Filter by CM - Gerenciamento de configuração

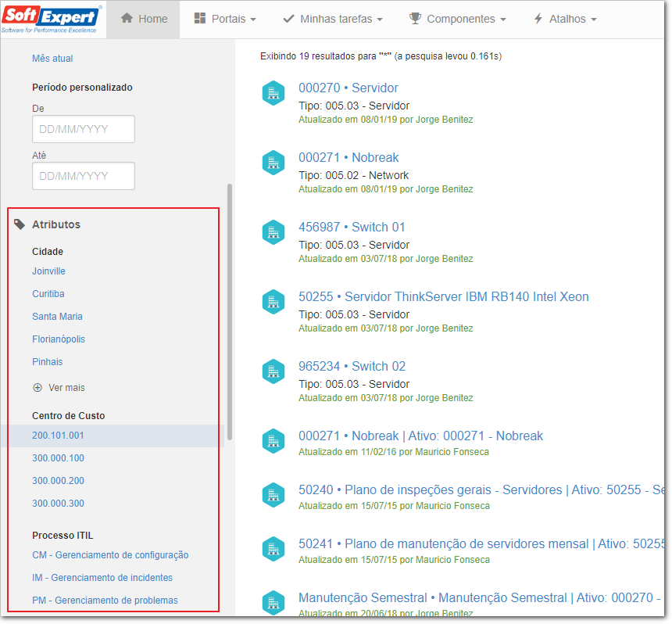(x=110, y=555)
